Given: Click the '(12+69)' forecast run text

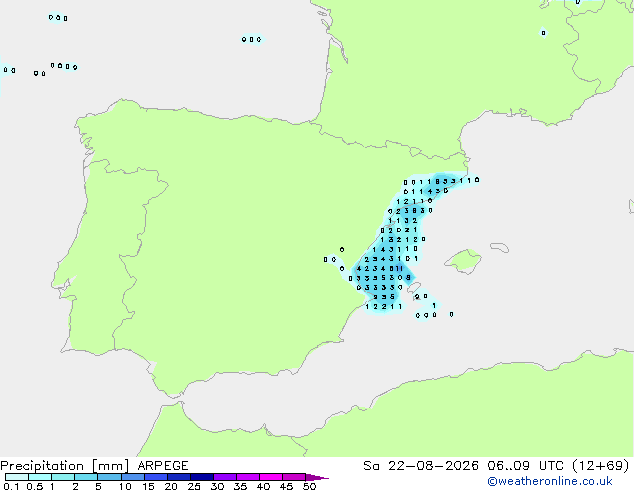Looking at the screenshot, I should (601, 466).
